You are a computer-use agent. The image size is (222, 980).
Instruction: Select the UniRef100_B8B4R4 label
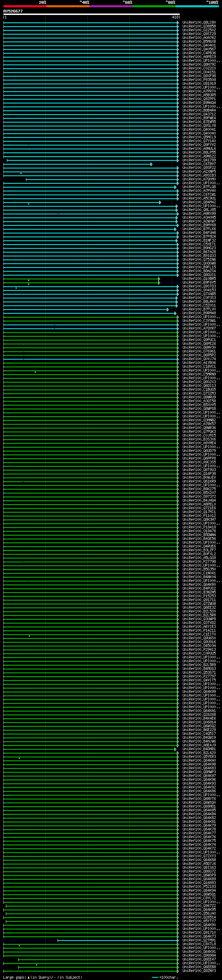click(199, 110)
